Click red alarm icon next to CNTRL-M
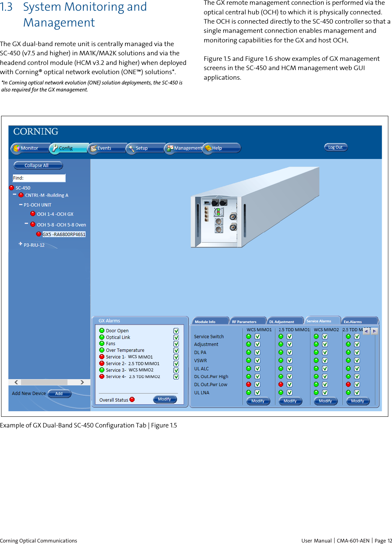The height and width of the screenshot is (544, 392). tap(21, 195)
